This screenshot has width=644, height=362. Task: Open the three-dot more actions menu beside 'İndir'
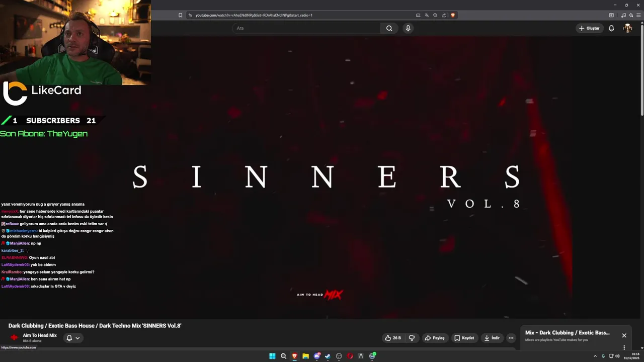click(511, 338)
